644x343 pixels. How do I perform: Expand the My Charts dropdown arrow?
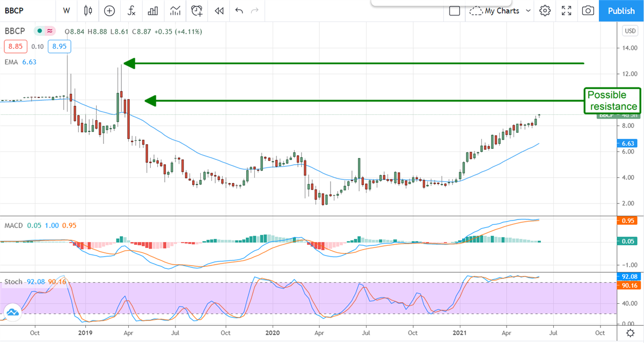pos(528,10)
